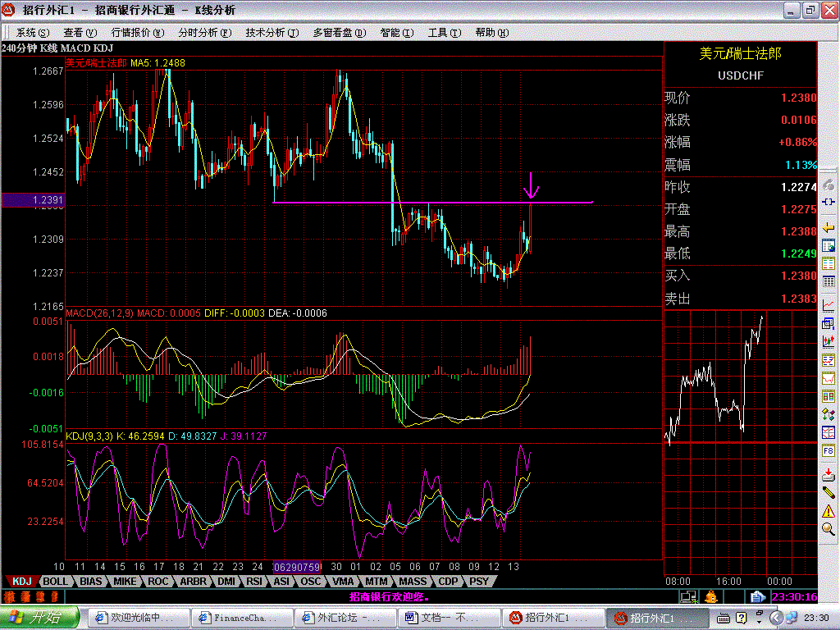Open the 工具 (Tools) menu

tap(442, 33)
